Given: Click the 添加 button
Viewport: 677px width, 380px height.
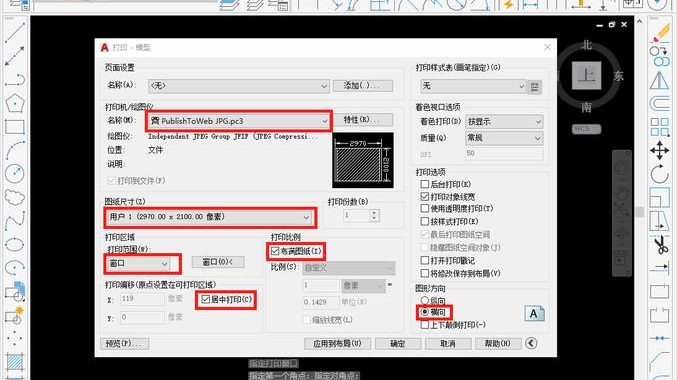Looking at the screenshot, I should click(x=363, y=86).
